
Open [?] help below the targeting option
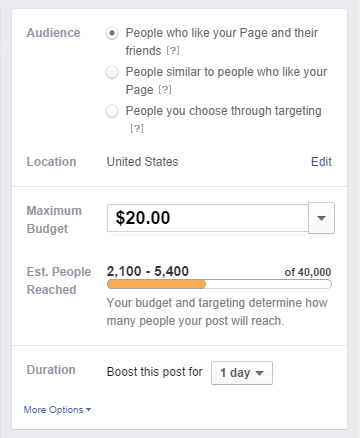tap(137, 128)
